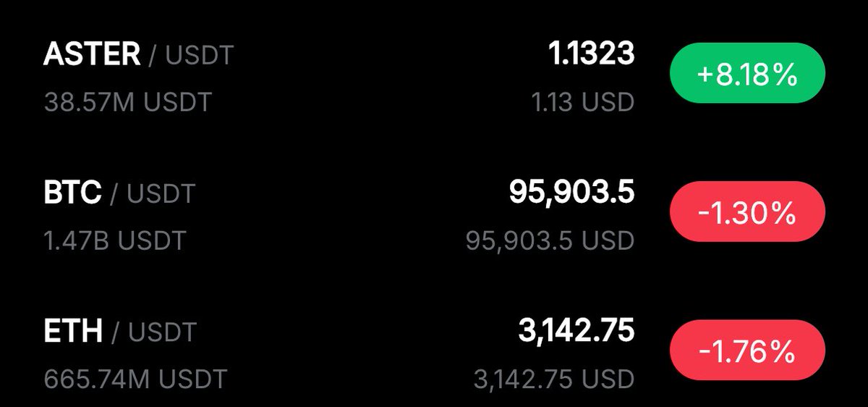
Task: Click the 665.74M USDT volume text
Action: coord(135,378)
